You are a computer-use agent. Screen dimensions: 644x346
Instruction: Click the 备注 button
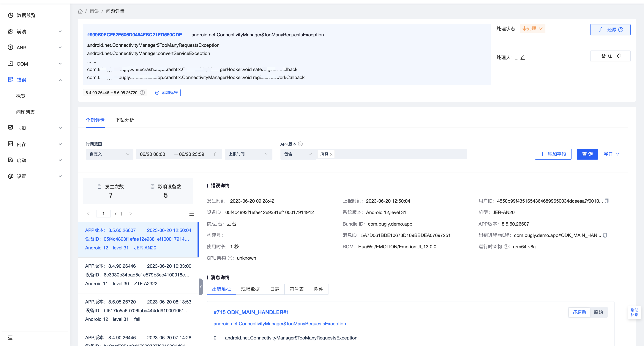pos(610,56)
